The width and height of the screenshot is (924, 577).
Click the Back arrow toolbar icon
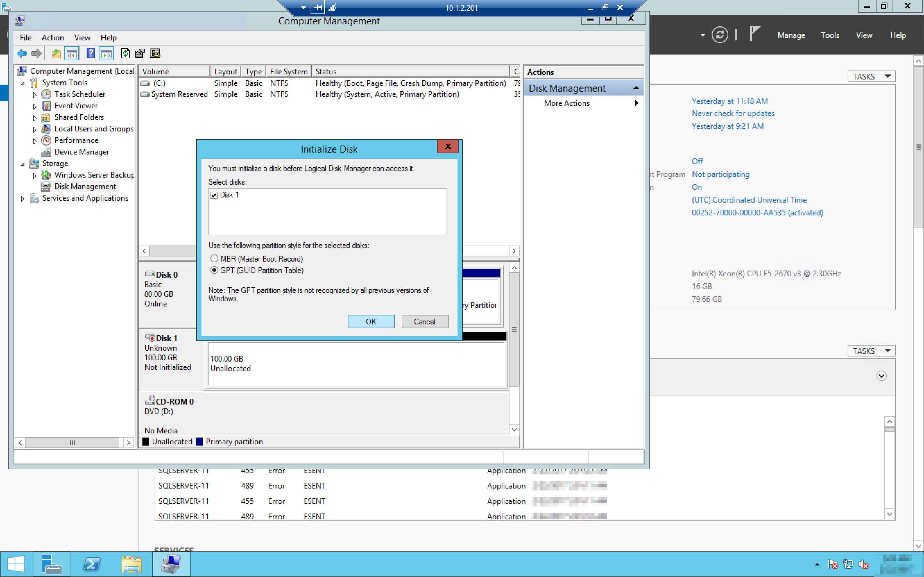click(22, 54)
